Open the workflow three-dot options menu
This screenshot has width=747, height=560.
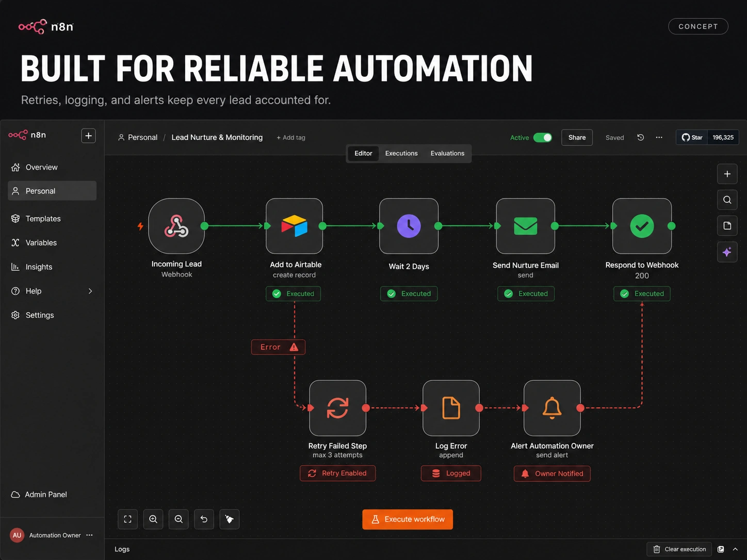coord(659,137)
